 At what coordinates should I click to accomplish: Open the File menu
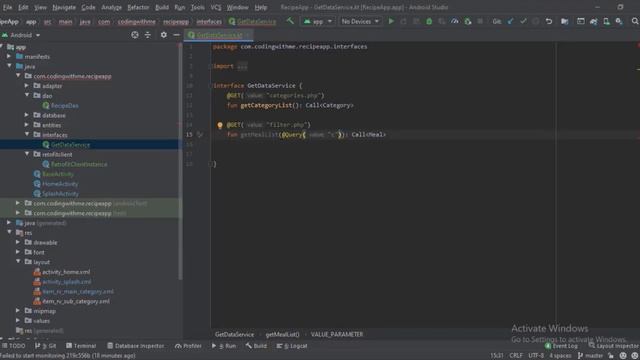pos(7,7)
